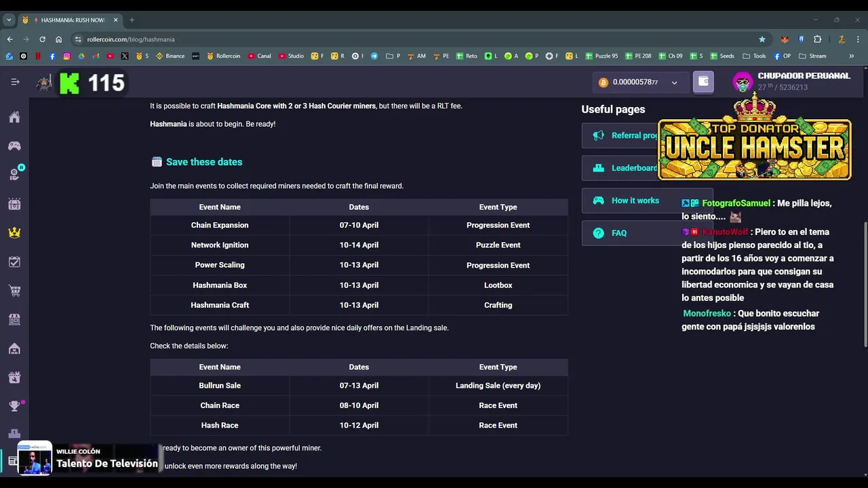Open the Puzzle 95 bookmark
Screen dimensions: 868x488
point(601,56)
